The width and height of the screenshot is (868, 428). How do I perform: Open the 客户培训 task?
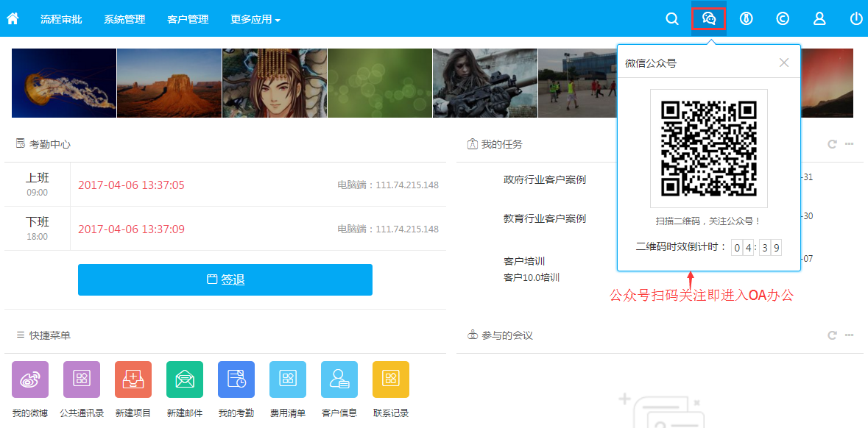[x=524, y=261]
